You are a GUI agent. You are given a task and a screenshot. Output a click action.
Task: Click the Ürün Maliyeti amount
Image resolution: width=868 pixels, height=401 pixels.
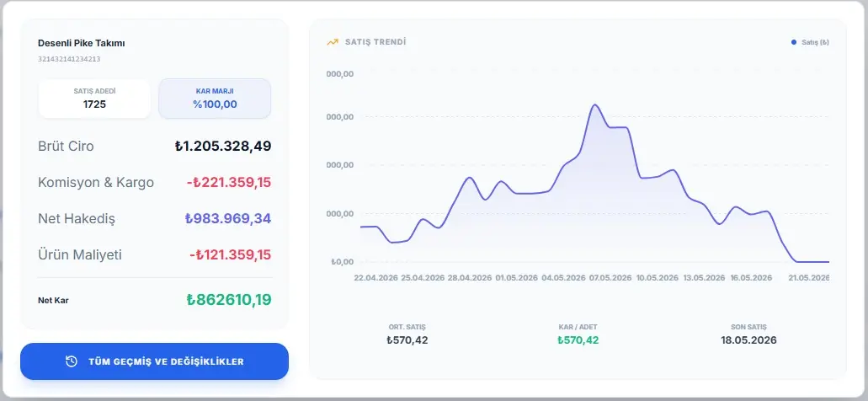pyautogui.click(x=231, y=254)
